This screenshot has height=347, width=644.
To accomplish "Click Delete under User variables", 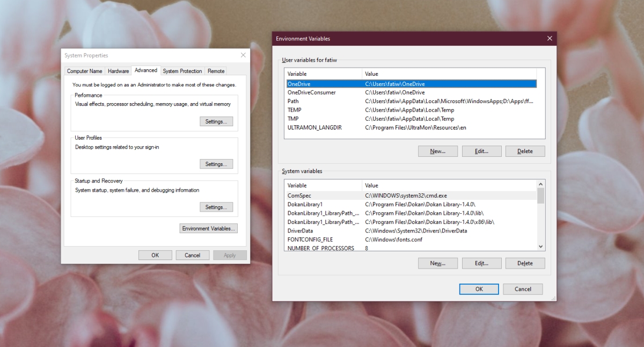I will click(x=525, y=151).
